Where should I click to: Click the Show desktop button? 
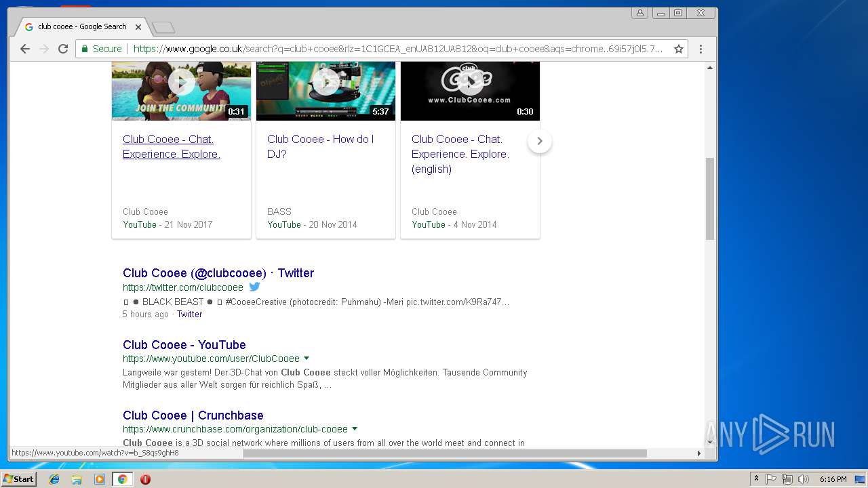point(861,479)
